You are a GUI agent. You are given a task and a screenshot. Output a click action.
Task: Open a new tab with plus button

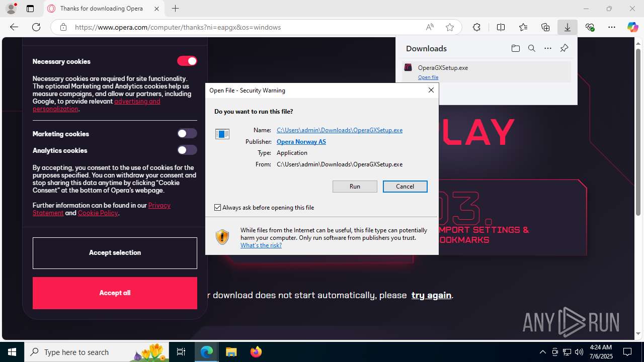[175, 9]
